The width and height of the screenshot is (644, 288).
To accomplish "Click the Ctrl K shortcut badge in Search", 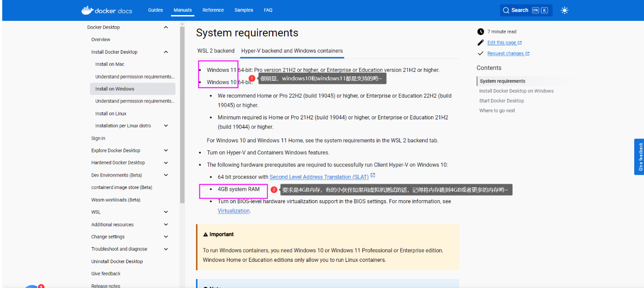I will [x=540, y=10].
